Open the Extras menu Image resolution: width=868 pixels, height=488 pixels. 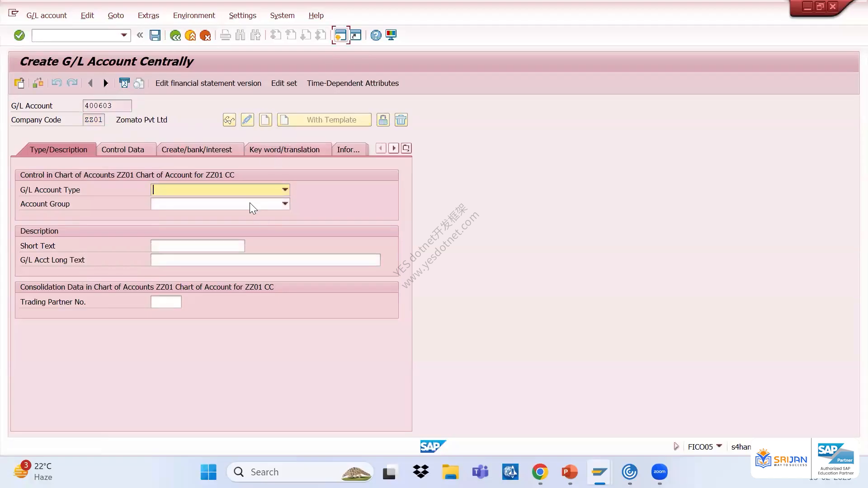click(148, 15)
